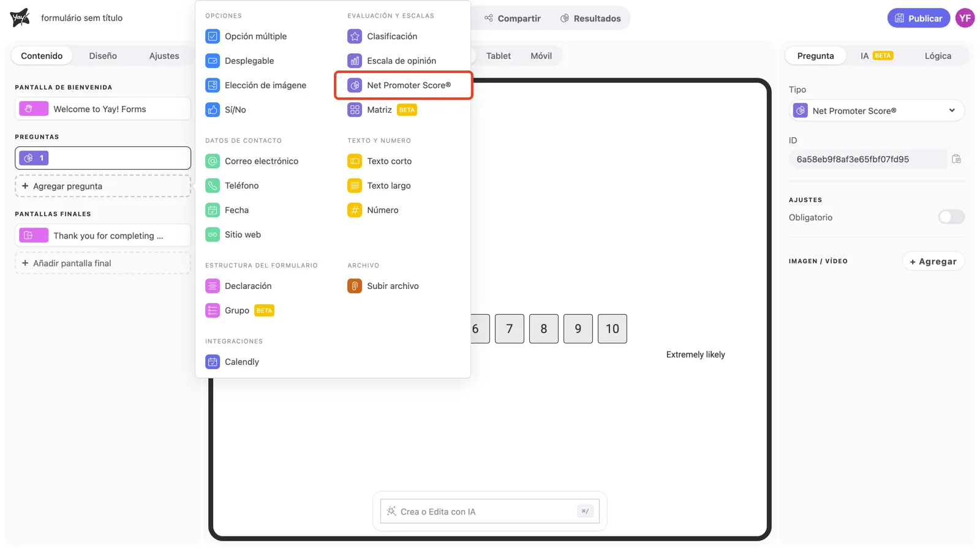
Task: Open the Compartir option
Action: pos(513,18)
